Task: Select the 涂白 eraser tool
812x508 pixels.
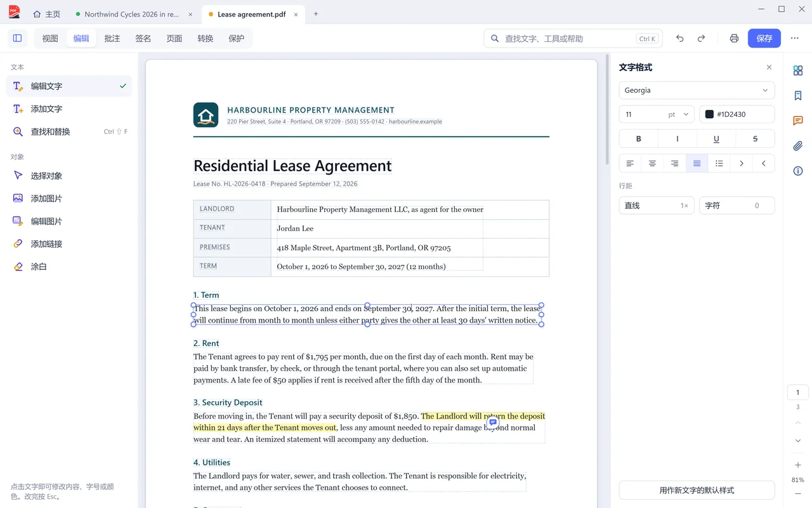Action: pyautogui.click(x=69, y=267)
